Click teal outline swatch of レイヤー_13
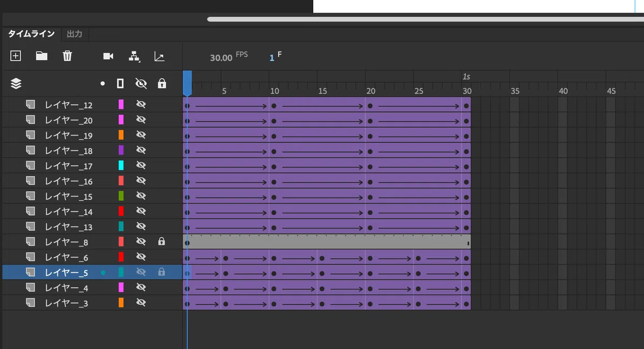The width and height of the screenshot is (644, 349). pyautogui.click(x=121, y=226)
